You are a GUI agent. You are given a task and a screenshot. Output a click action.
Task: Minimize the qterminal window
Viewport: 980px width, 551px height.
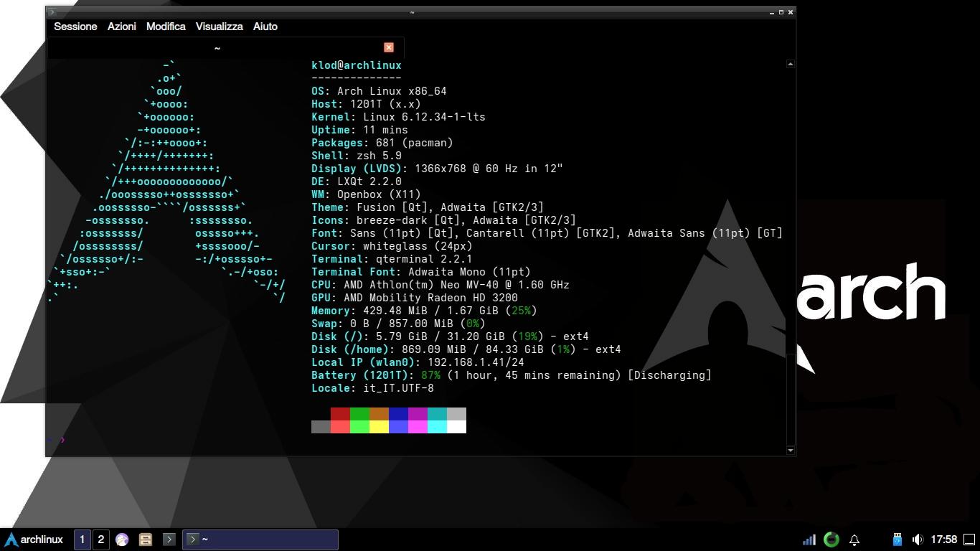tap(772, 12)
